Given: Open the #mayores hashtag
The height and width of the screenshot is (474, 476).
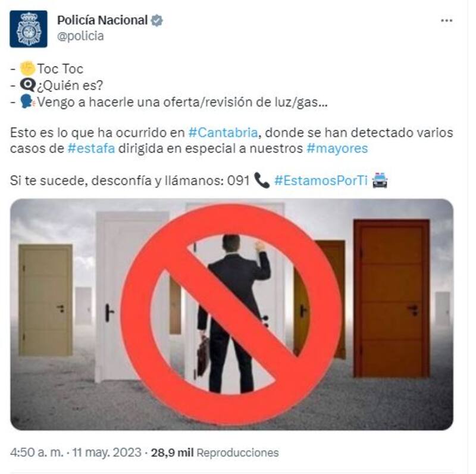Looking at the screenshot, I should tap(337, 149).
